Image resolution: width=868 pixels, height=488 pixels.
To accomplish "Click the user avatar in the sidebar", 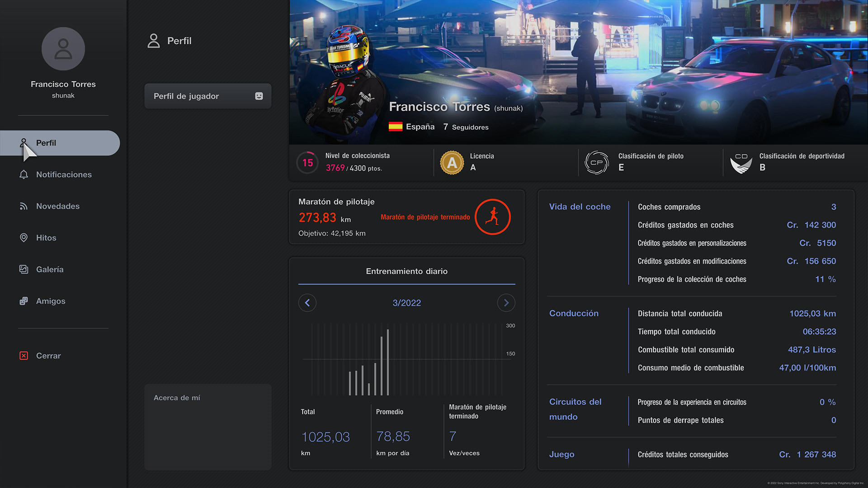I will click(x=63, y=49).
